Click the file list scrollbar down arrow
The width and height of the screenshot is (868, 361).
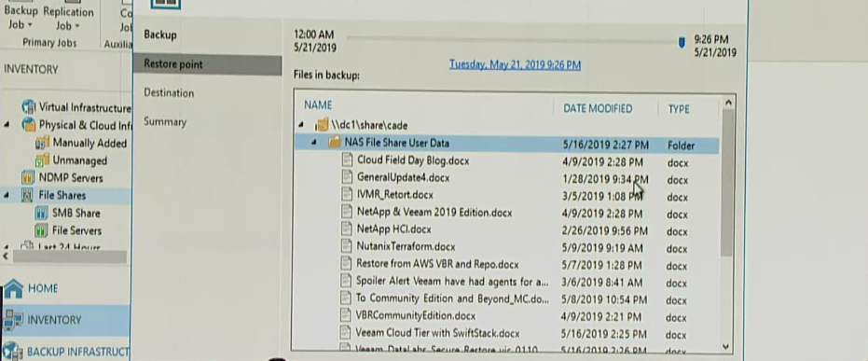coord(726,346)
